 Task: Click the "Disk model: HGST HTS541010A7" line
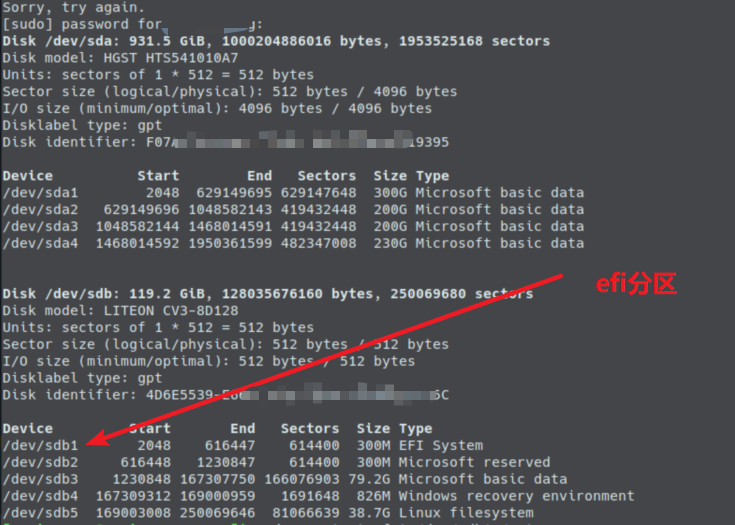coord(120,58)
